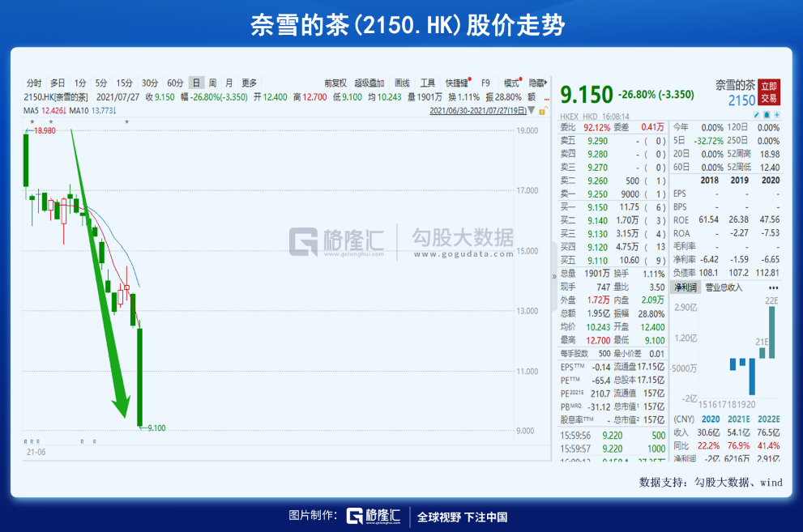Click the PE TTM -65.4 value
The width and height of the screenshot is (803, 532).
[x=600, y=381]
